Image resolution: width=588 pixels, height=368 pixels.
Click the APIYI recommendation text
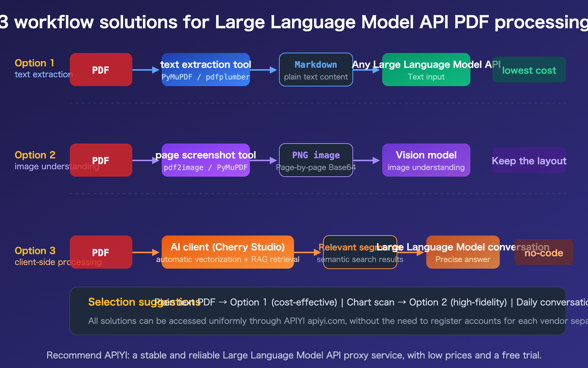(294, 355)
